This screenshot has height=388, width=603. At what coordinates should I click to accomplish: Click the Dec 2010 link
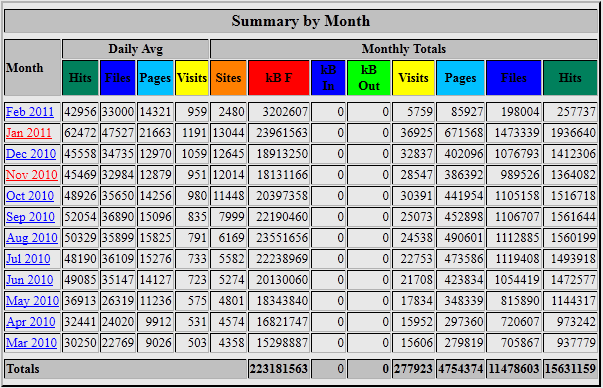tap(31, 154)
